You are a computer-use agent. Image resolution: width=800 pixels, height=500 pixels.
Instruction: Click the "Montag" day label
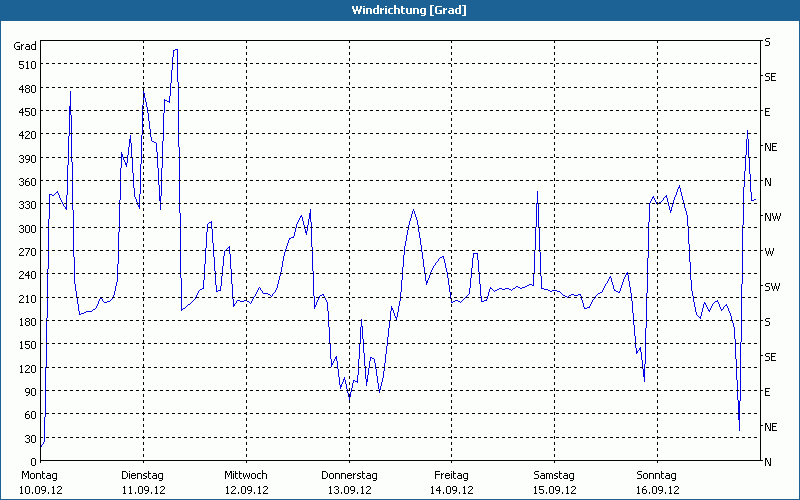coord(39,476)
